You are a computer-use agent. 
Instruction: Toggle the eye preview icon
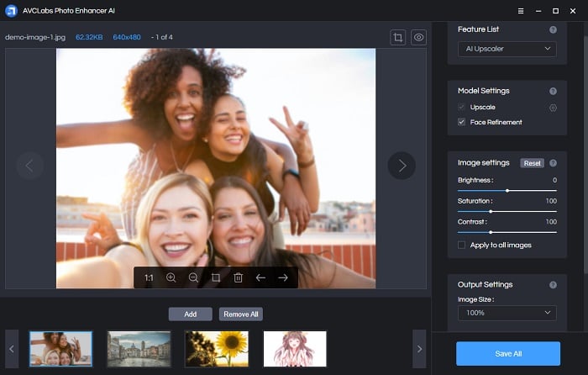point(418,38)
